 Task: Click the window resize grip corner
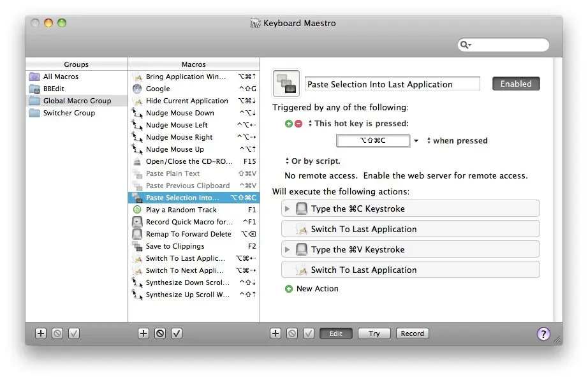point(558,340)
